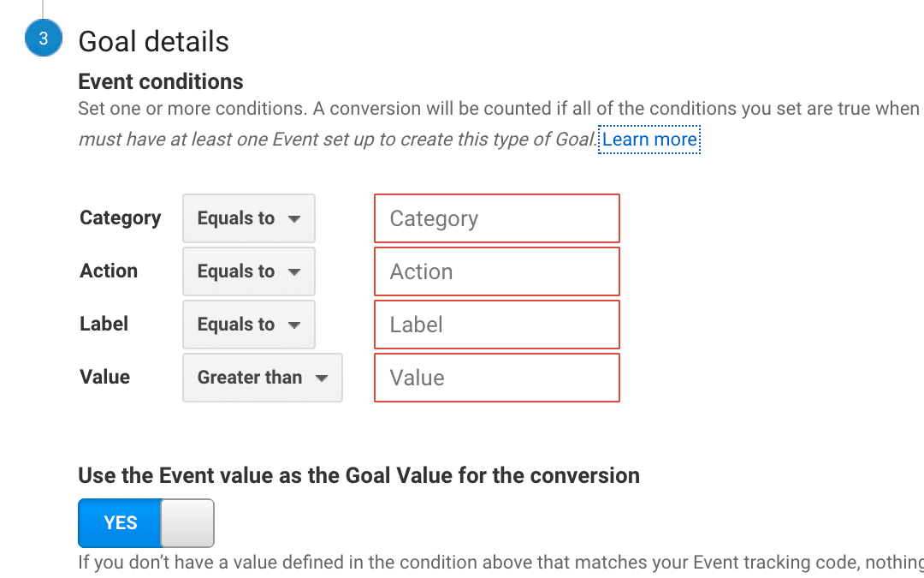Focus the Action text input field

point(497,271)
